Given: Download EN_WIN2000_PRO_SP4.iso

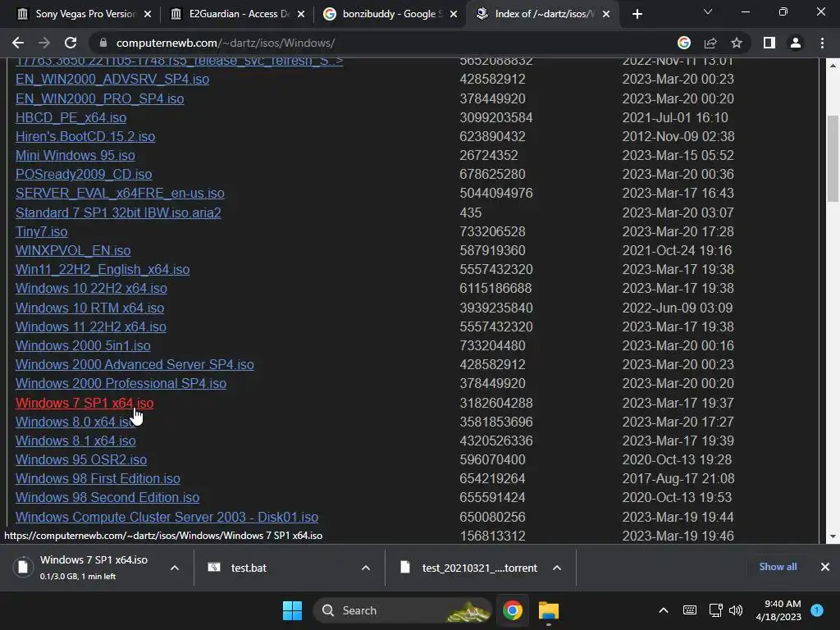Looking at the screenshot, I should click(99, 98).
